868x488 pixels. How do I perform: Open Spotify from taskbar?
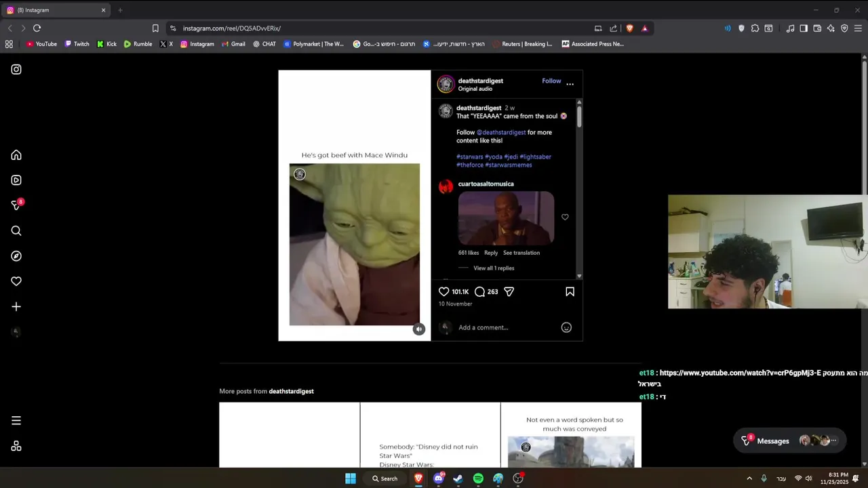tap(478, 479)
